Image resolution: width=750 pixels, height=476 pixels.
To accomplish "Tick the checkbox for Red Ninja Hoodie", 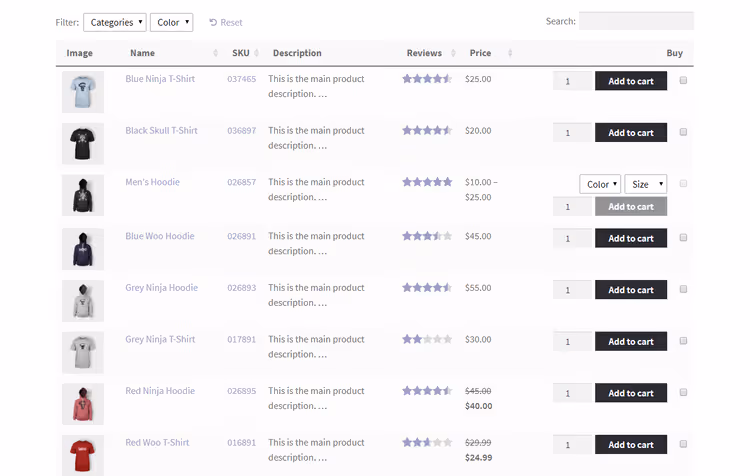I will [x=683, y=393].
